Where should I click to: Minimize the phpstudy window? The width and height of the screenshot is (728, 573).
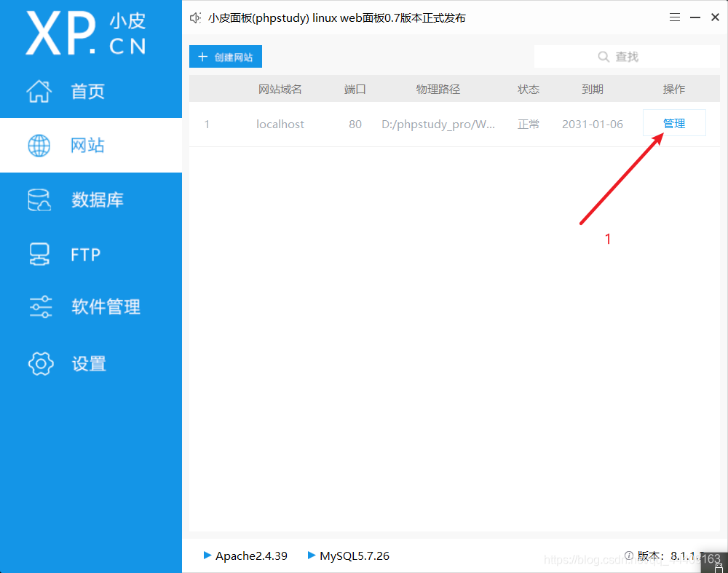coord(695,17)
